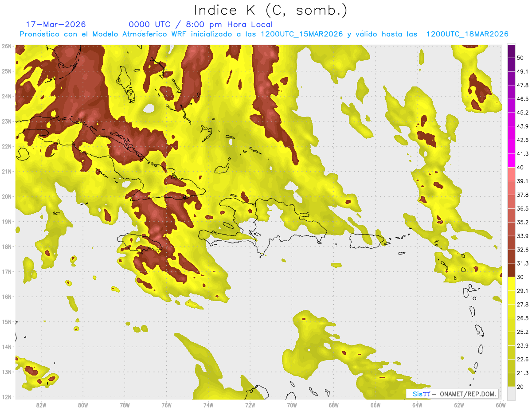The image size is (532, 411).
Task: Click the latitude label "19N"
Action: [x=7, y=221]
